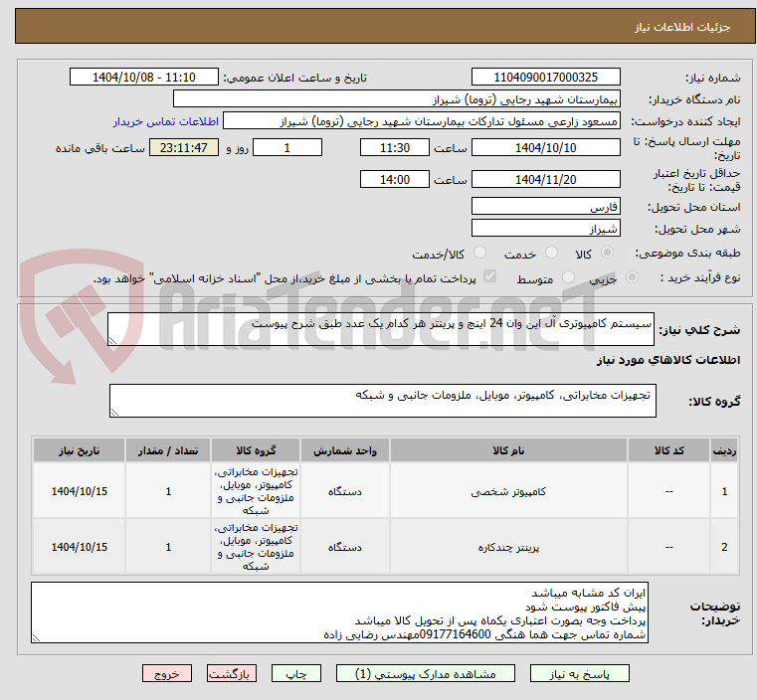Select the خدمت radio button
The image size is (757, 700).
tap(551, 253)
